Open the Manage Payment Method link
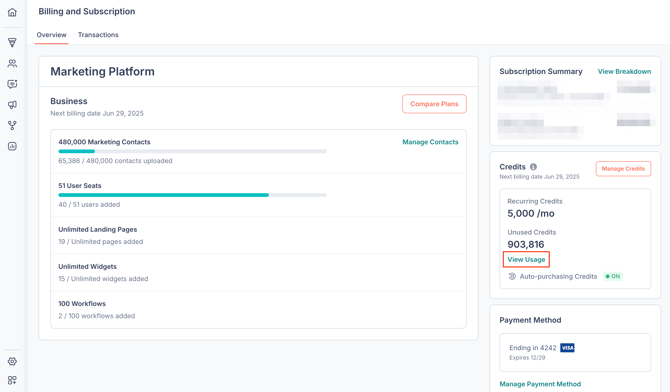670x392 pixels. click(540, 384)
